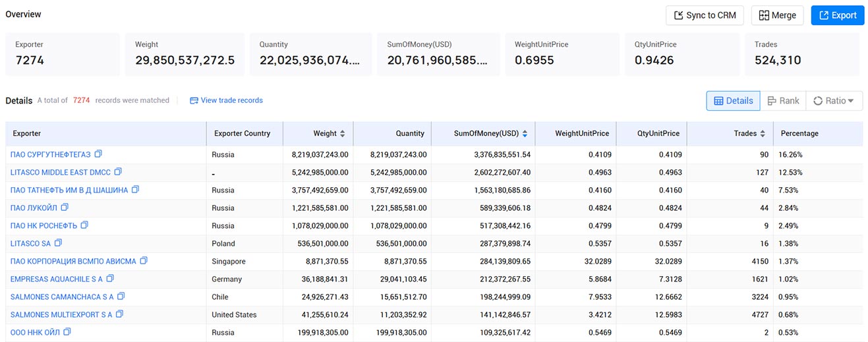Copy ПАО НК РОСНЕФТЬ name icon
The image size is (868, 342).
[x=84, y=225]
